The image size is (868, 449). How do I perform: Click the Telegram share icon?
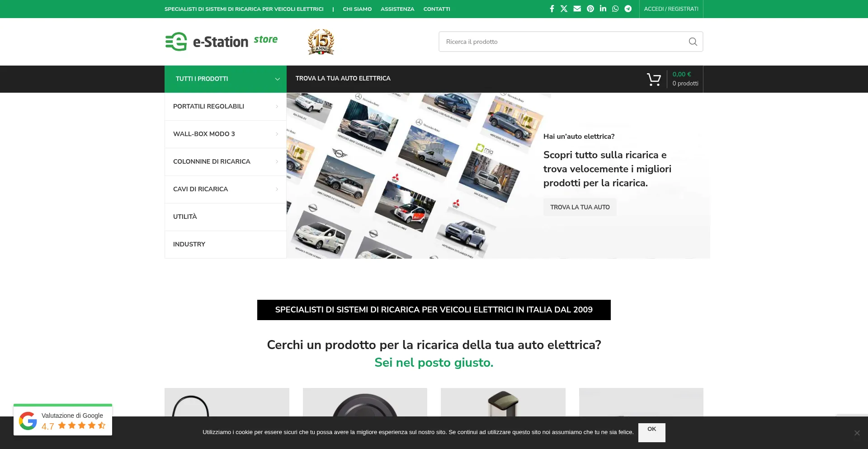(628, 9)
